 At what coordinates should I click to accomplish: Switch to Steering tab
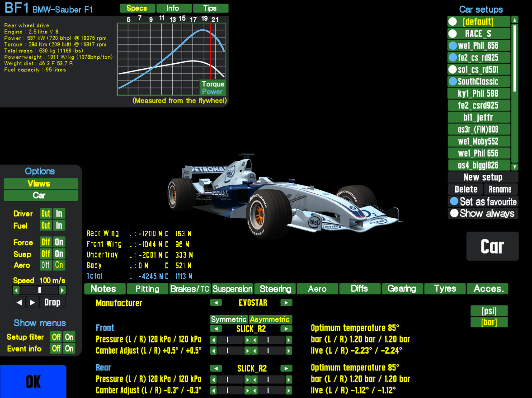[275, 289]
